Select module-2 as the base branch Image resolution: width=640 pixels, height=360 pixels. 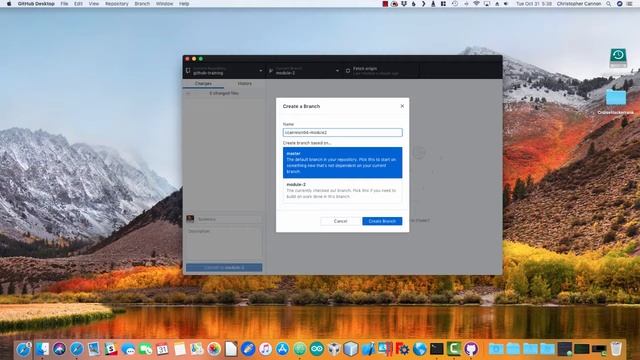click(x=342, y=191)
